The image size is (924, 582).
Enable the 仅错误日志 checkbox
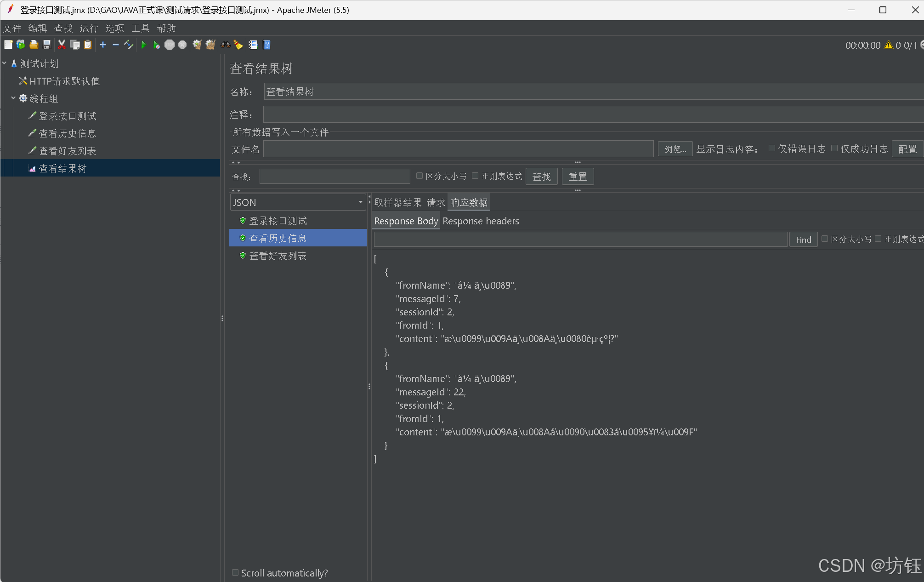click(x=772, y=148)
